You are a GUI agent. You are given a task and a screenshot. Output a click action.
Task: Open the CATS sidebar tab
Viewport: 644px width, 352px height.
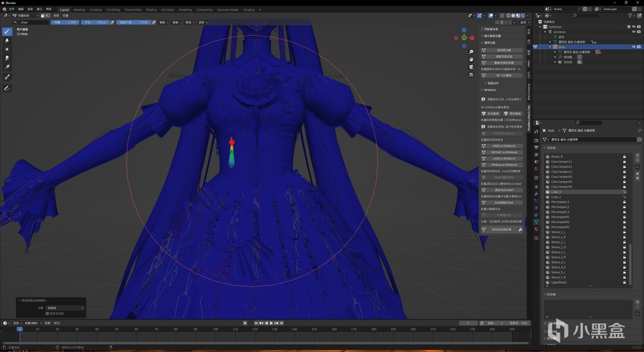529,75
